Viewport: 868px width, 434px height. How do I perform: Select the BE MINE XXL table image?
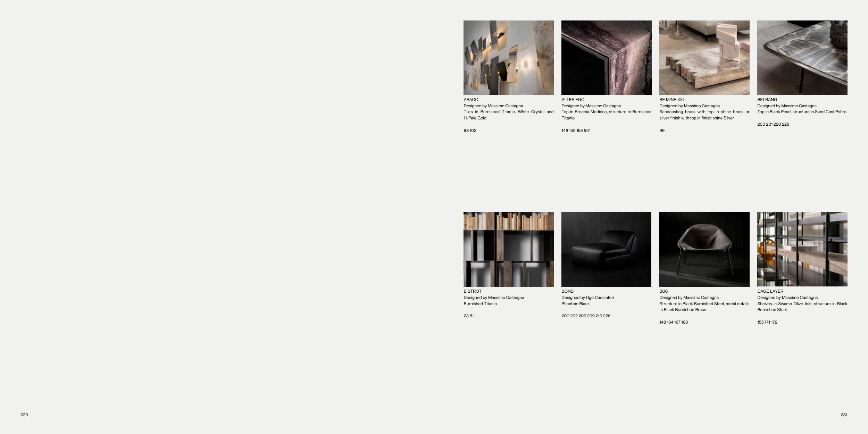click(704, 58)
